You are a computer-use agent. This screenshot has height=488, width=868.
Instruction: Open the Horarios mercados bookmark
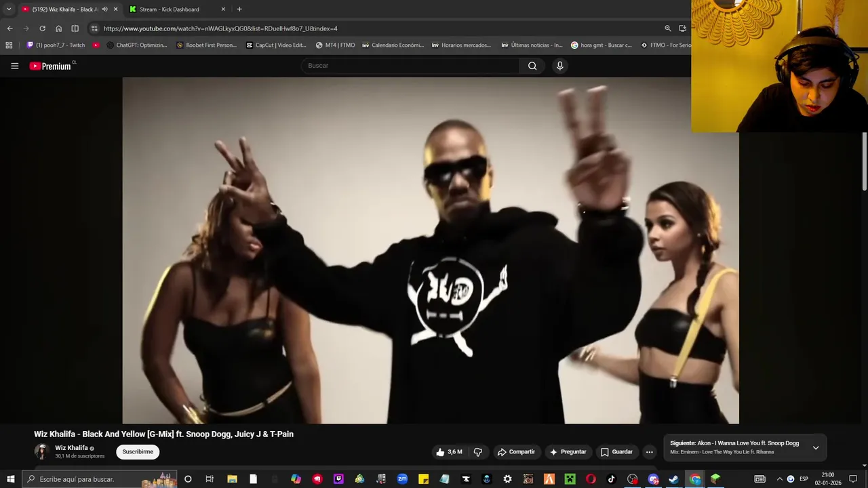[461, 45]
